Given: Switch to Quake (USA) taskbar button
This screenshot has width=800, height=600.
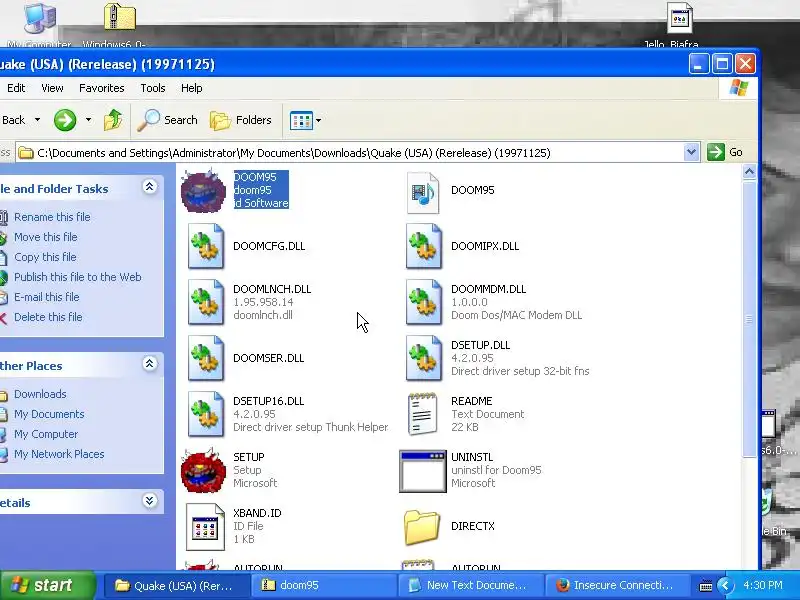Looking at the screenshot, I should pos(177,586).
